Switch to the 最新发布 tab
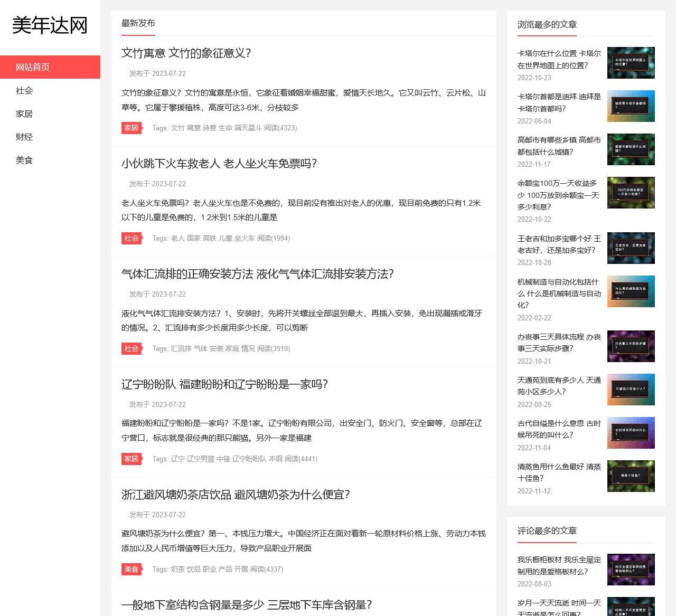Image resolution: width=676 pixels, height=616 pixels. (x=138, y=23)
